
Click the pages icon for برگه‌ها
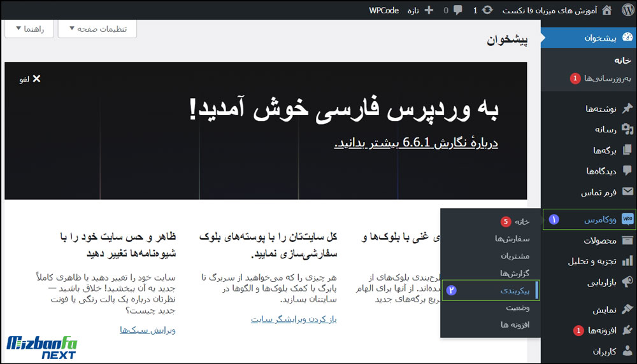627,150
